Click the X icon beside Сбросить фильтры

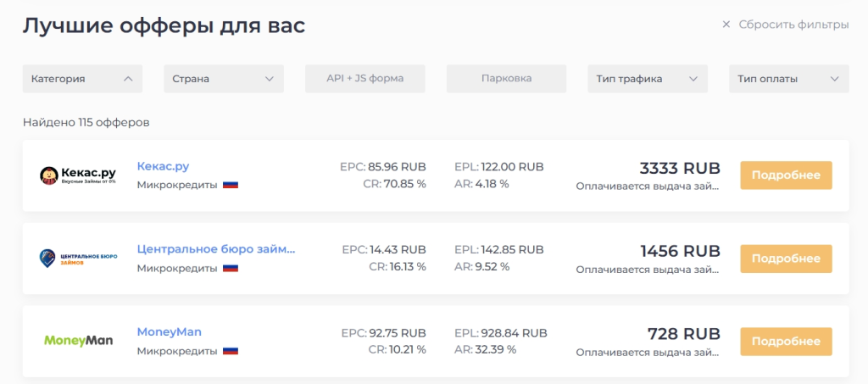coord(726,25)
